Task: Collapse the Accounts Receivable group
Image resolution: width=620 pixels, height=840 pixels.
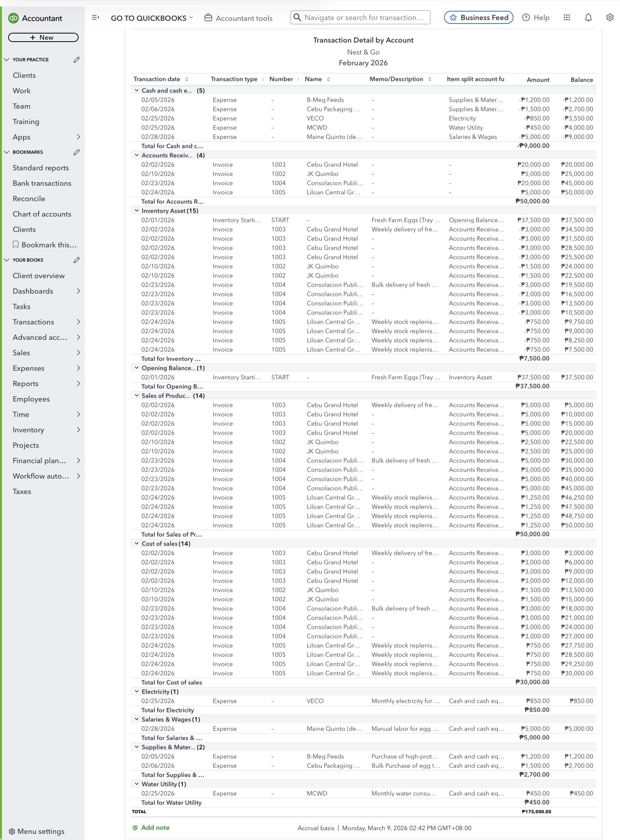Action: point(137,155)
